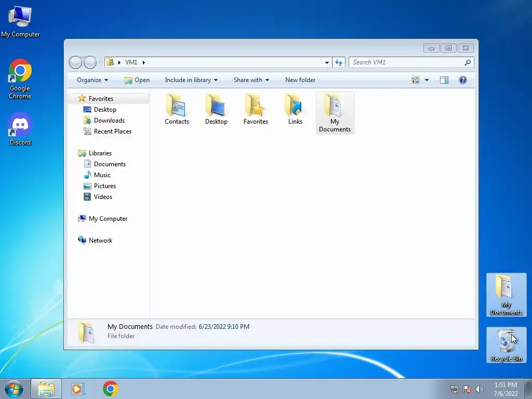Screen dimensions: 532x399
Task: Click Windows Explorer taskbar button
Action: coord(46,389)
